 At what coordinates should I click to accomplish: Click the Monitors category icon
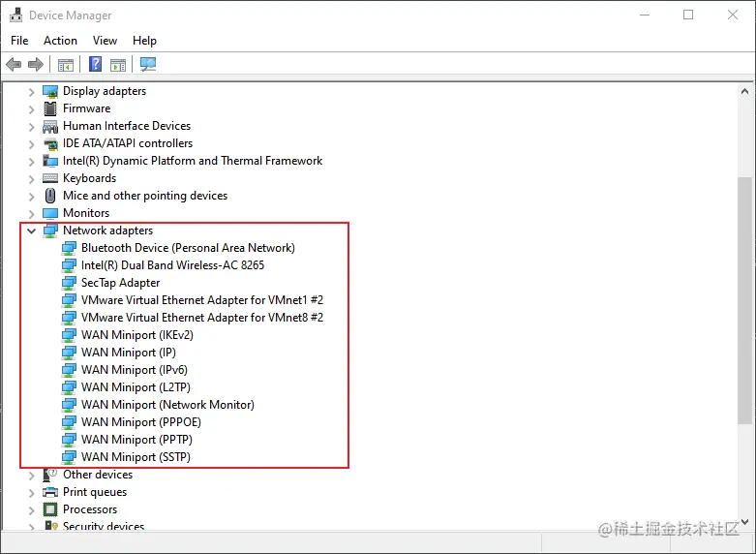(x=50, y=213)
